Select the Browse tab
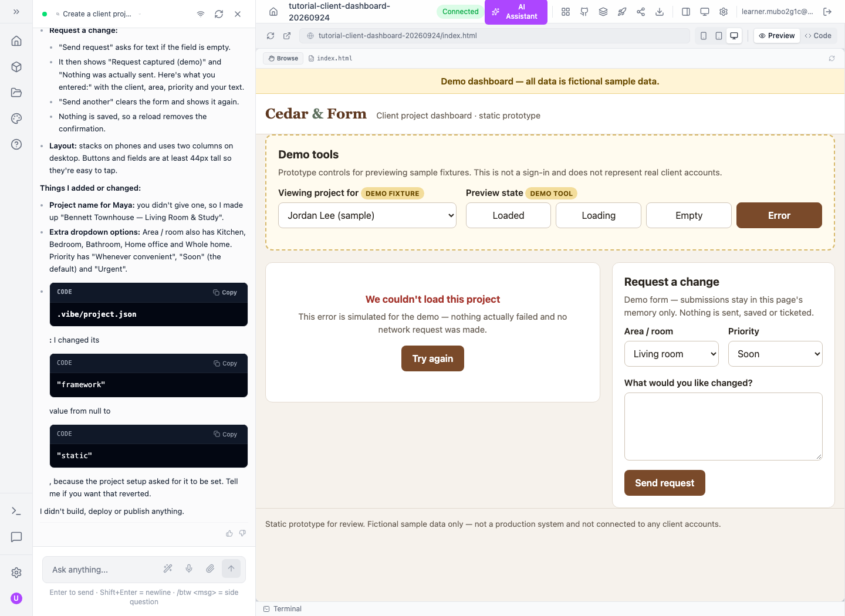Image resolution: width=845 pixels, height=616 pixels. click(283, 59)
